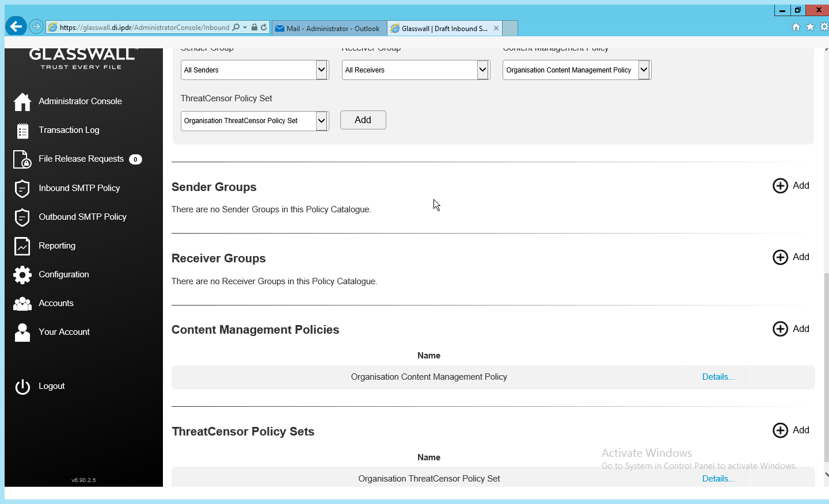829x504 pixels.
Task: Click the Outbound SMTP Policy shield icon
Action: [22, 217]
